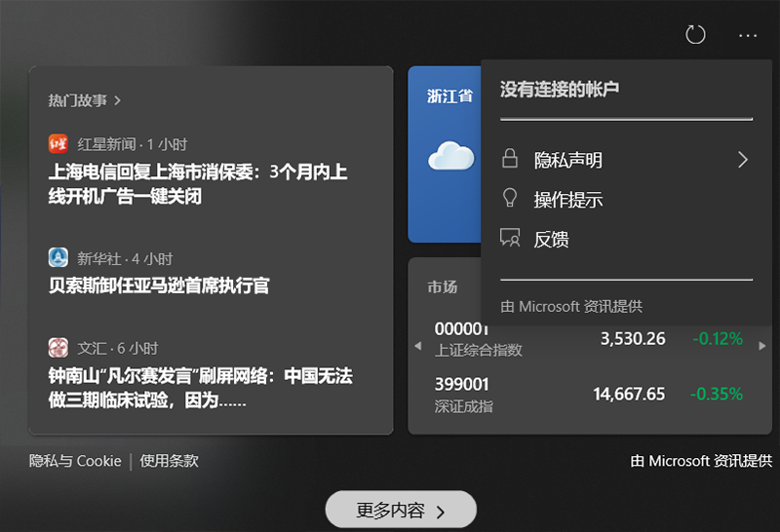Open the 隐私与 Cookie link
Viewport: 780px width, 532px height.
click(75, 461)
